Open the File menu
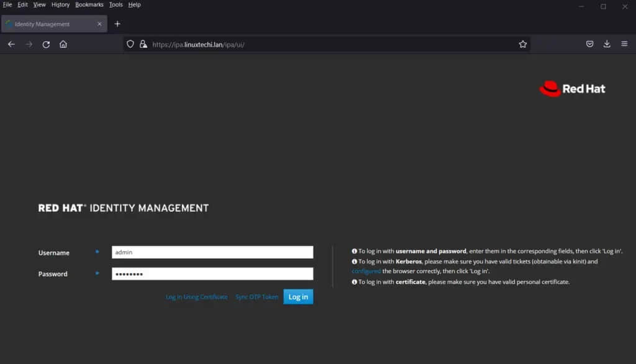 (7, 5)
